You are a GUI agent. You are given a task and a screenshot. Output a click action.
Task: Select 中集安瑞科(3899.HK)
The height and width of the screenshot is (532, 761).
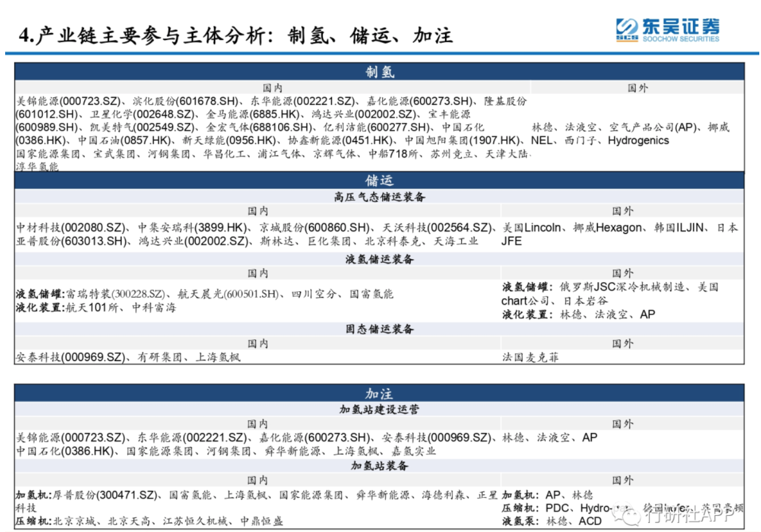coord(192,228)
